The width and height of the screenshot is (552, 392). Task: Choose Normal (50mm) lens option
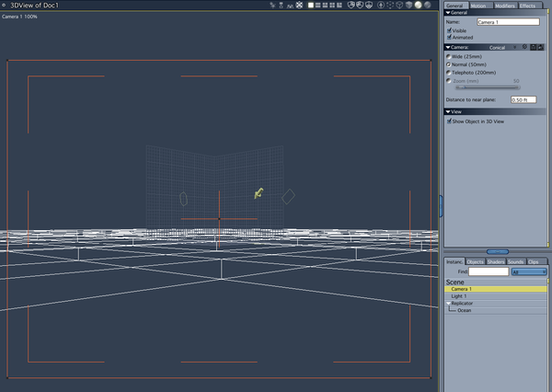(x=449, y=64)
